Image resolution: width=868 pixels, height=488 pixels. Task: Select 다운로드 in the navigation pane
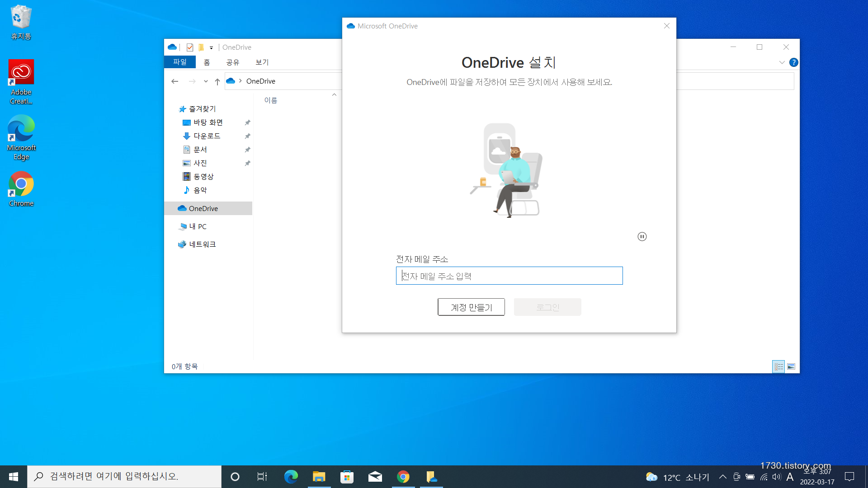tap(207, 136)
